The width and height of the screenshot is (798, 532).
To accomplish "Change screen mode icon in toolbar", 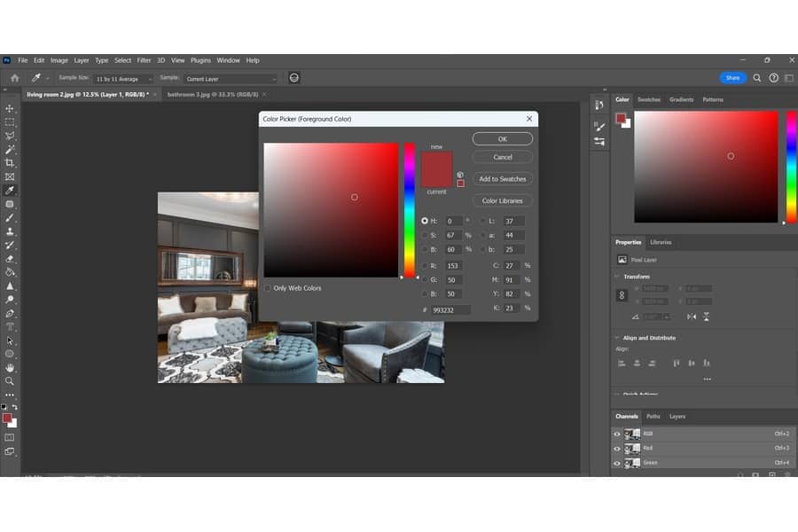I will tap(10, 451).
